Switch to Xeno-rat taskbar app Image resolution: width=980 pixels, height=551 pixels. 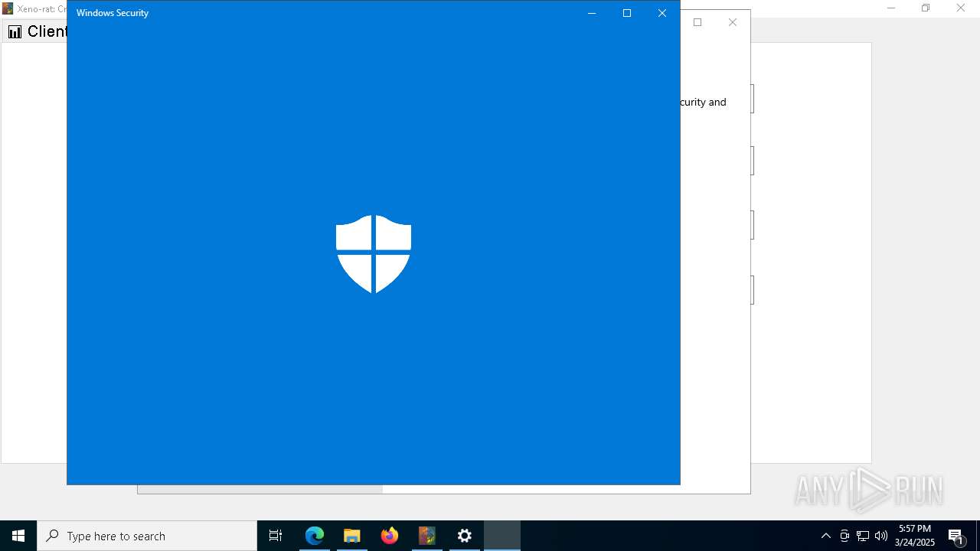[427, 536]
